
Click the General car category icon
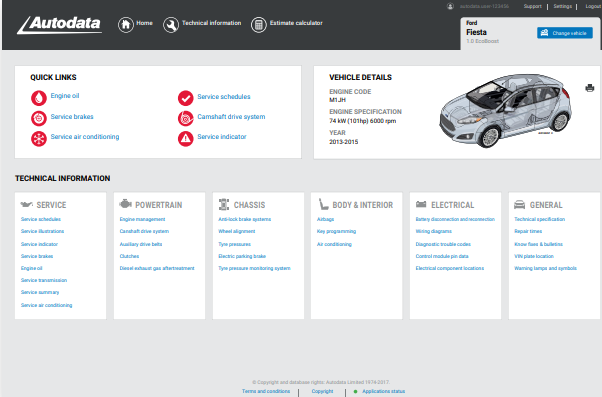tap(519, 204)
